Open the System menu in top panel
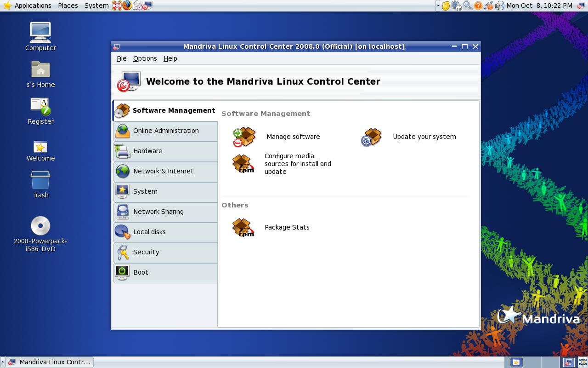This screenshot has width=588, height=368. click(x=96, y=6)
